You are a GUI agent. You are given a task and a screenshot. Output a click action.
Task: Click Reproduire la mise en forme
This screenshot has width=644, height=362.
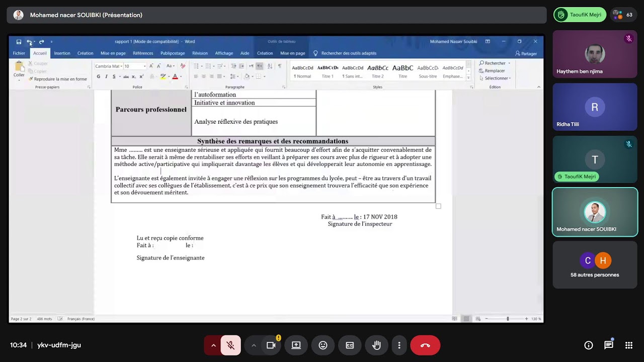(x=57, y=79)
